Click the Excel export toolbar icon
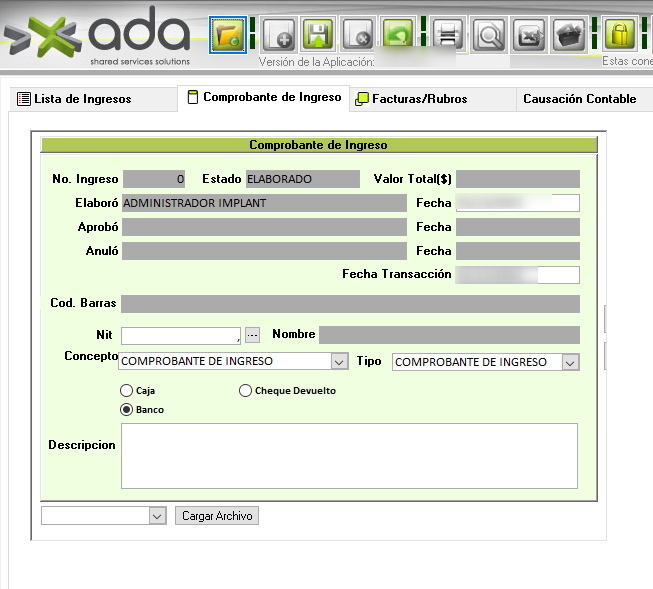This screenshot has height=589, width=653. pos(528,36)
